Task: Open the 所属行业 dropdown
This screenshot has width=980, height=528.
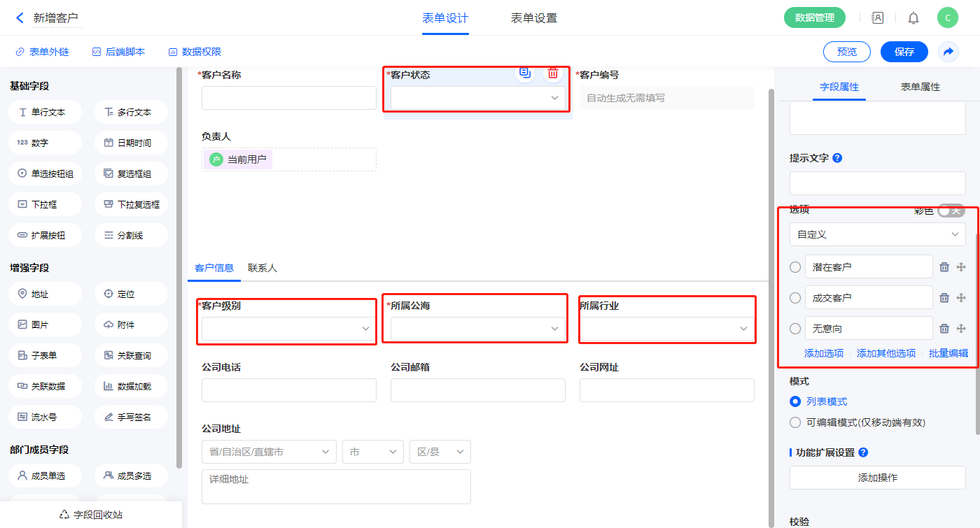Action: [666, 329]
